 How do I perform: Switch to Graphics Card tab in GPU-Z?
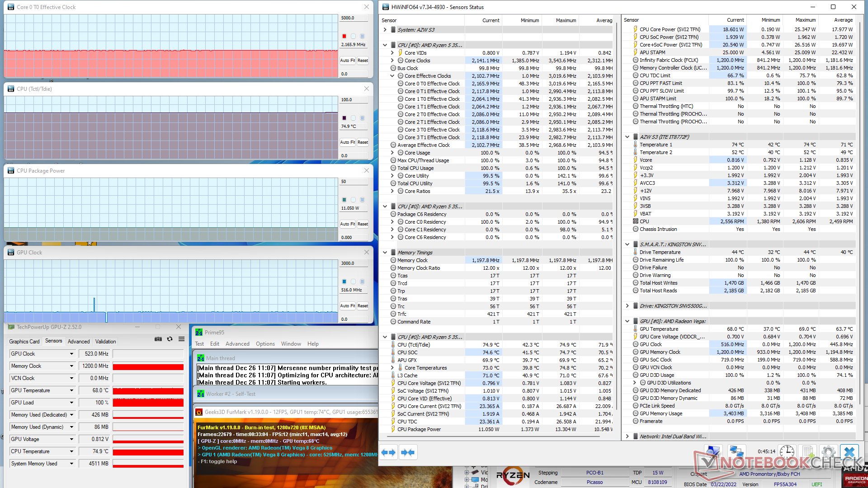click(x=24, y=342)
